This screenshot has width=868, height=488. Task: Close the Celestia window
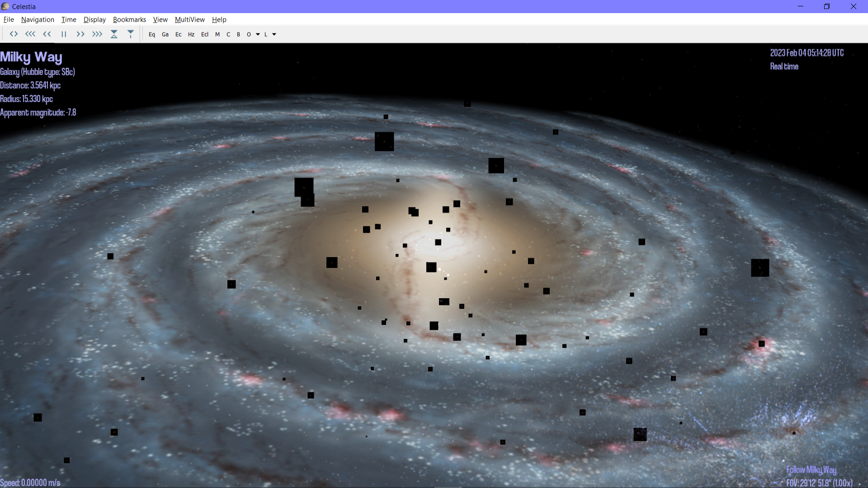click(x=854, y=6)
